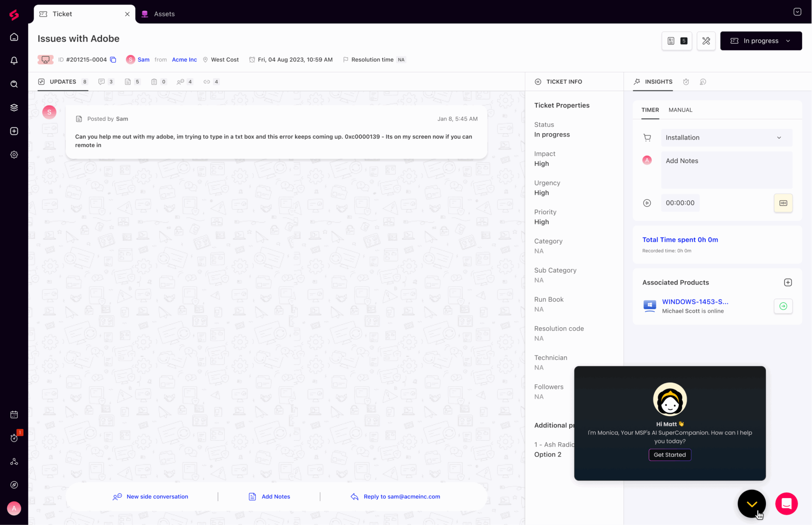Switch to the Updates tab

(x=63, y=82)
